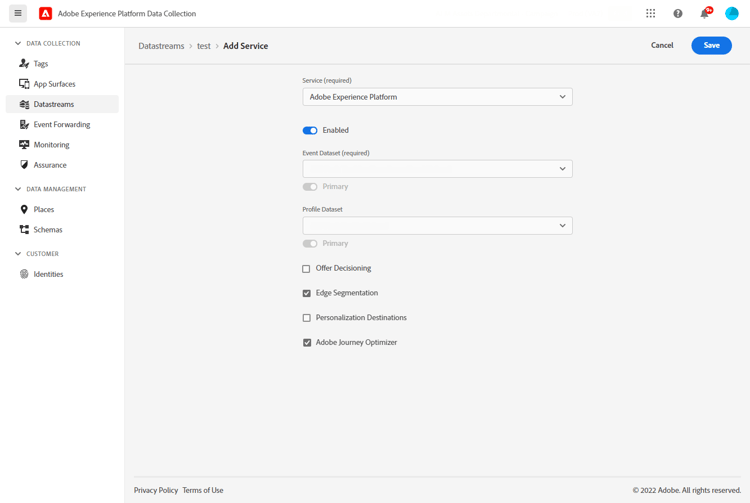
Task: Go to Event Forwarding in sidebar
Action: point(62,124)
